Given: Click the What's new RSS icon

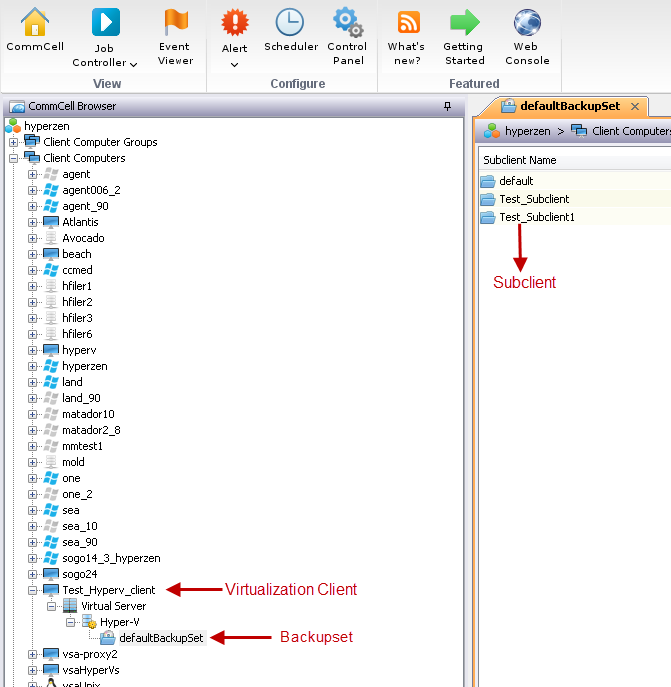Looking at the screenshot, I should tap(407, 21).
